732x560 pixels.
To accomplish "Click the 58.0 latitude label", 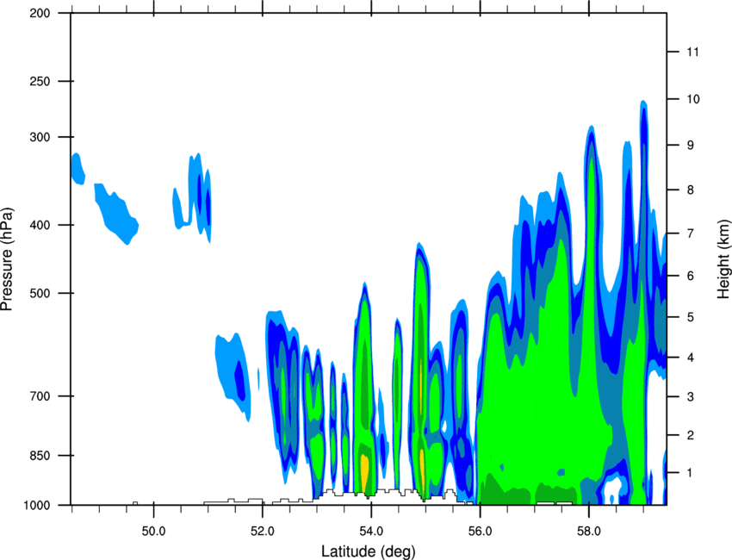I will [589, 532].
